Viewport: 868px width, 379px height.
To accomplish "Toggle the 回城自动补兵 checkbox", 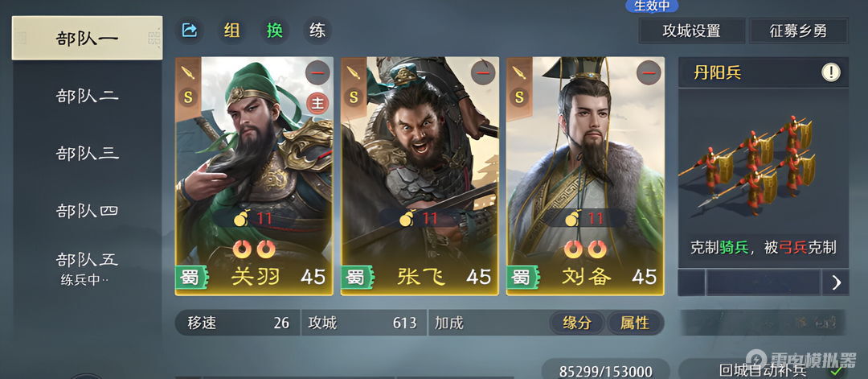I will point(836,369).
